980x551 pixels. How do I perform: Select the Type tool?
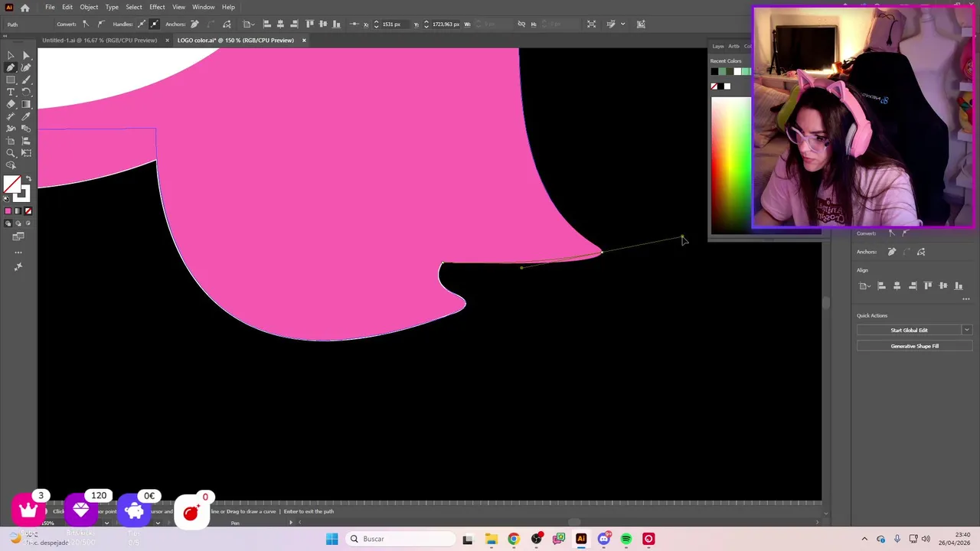coord(11,92)
